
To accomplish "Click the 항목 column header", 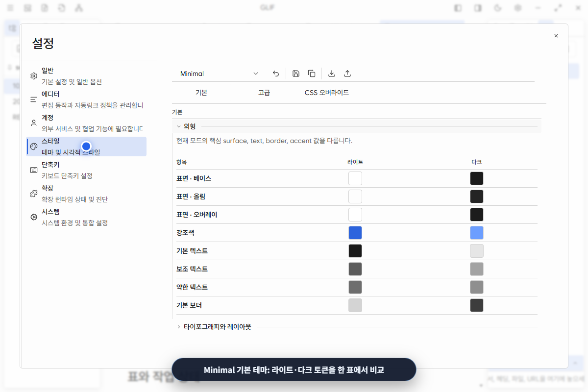I will click(x=182, y=162).
